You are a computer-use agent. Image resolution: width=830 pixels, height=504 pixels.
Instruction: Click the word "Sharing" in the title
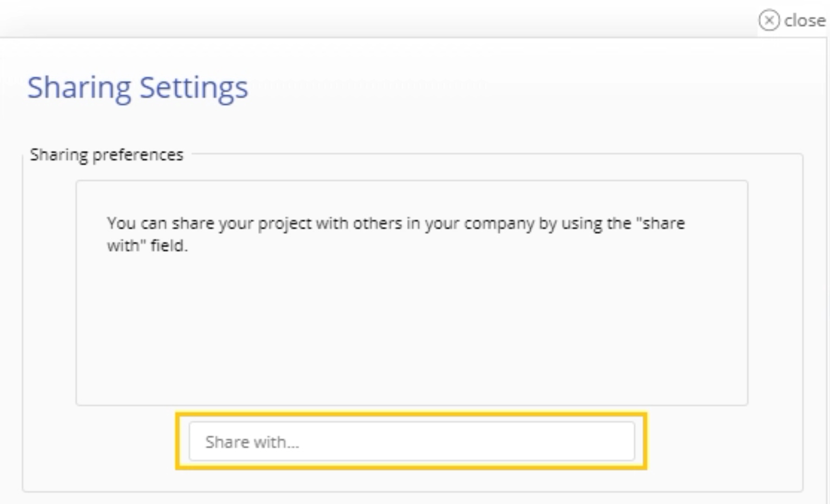tap(79, 87)
